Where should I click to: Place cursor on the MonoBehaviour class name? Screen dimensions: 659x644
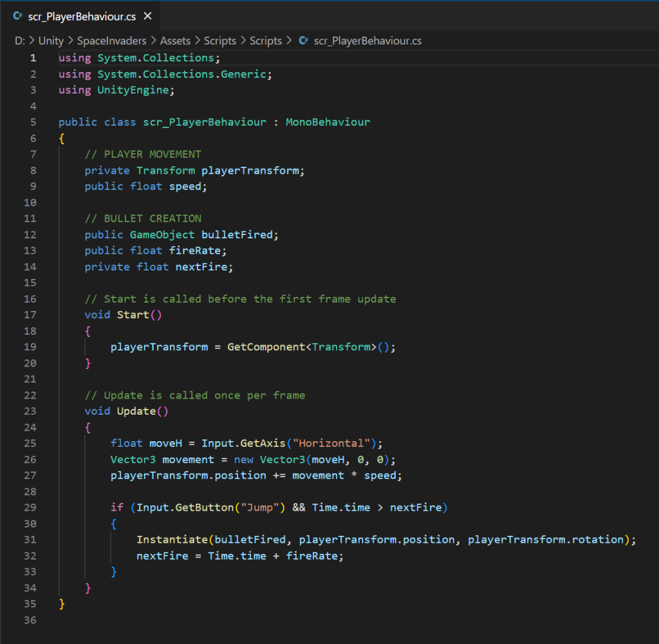(x=328, y=122)
